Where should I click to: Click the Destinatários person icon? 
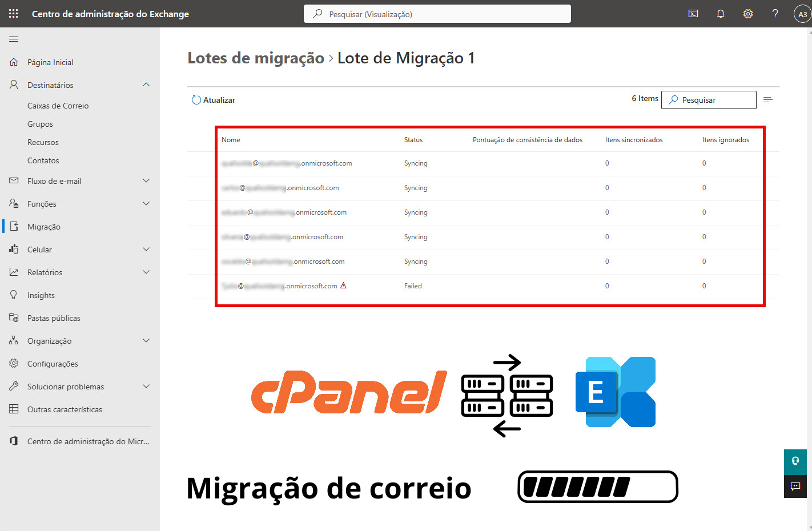pos(14,85)
